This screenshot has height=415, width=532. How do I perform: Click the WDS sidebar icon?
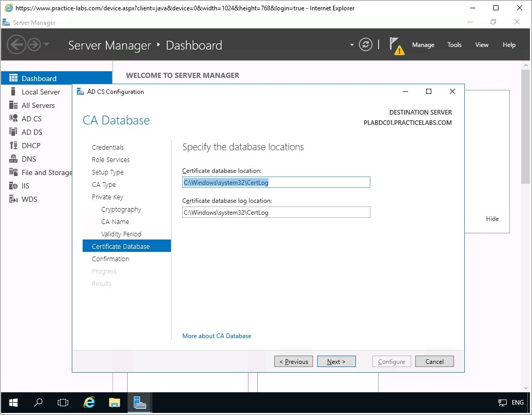pos(13,199)
